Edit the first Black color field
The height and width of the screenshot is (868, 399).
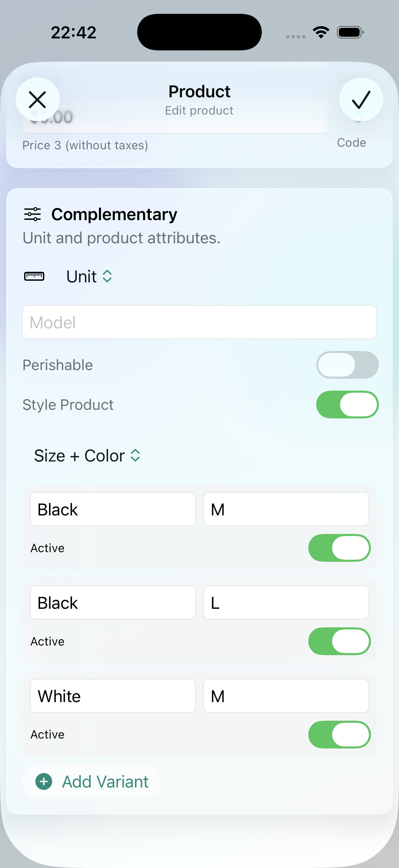[x=113, y=509]
